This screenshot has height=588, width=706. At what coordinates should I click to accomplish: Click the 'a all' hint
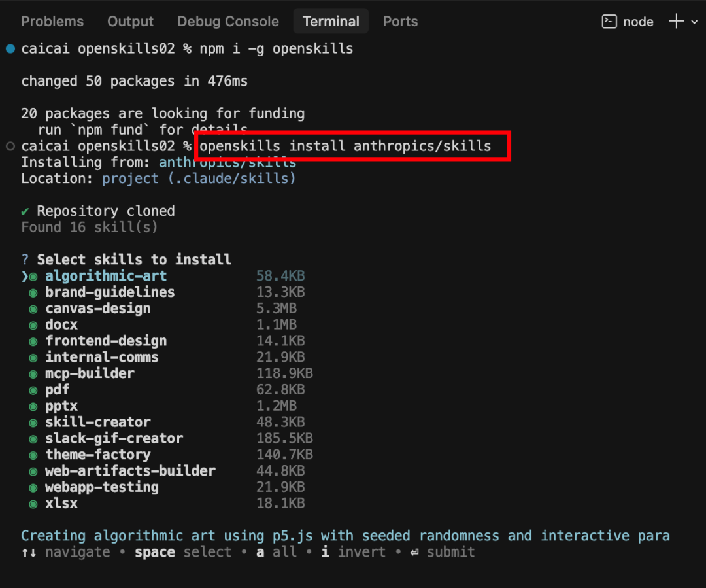tap(277, 552)
